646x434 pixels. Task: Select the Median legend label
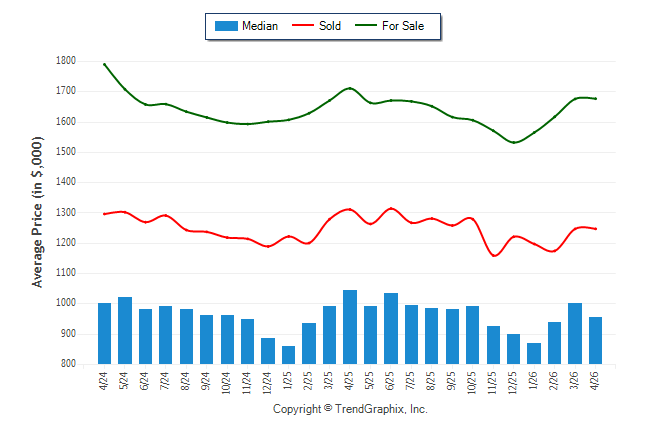pyautogui.click(x=260, y=26)
